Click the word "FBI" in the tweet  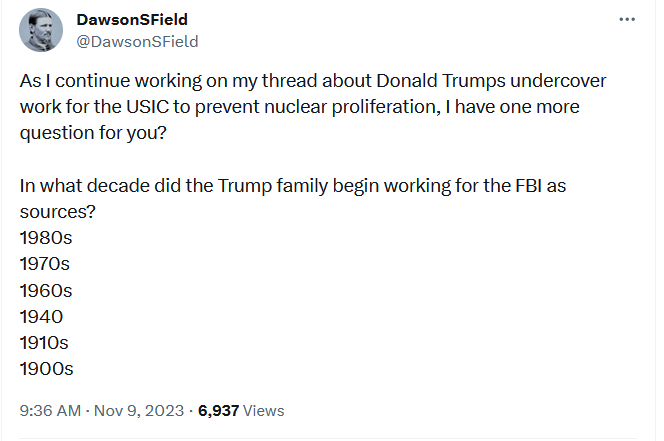point(529,186)
